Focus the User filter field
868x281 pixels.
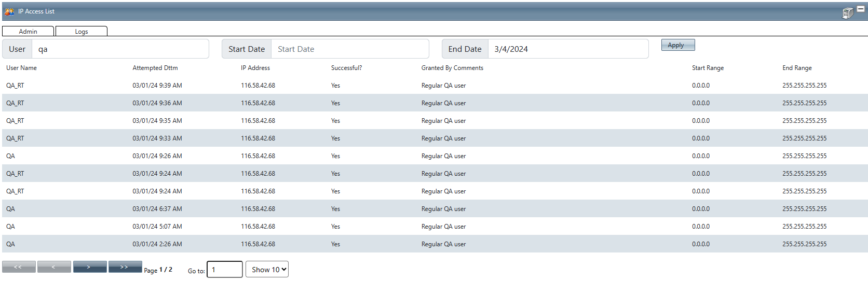120,49
